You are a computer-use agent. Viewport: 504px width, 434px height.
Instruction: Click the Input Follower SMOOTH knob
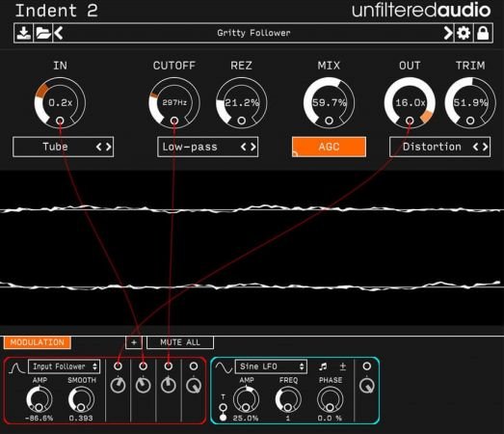coord(81,399)
